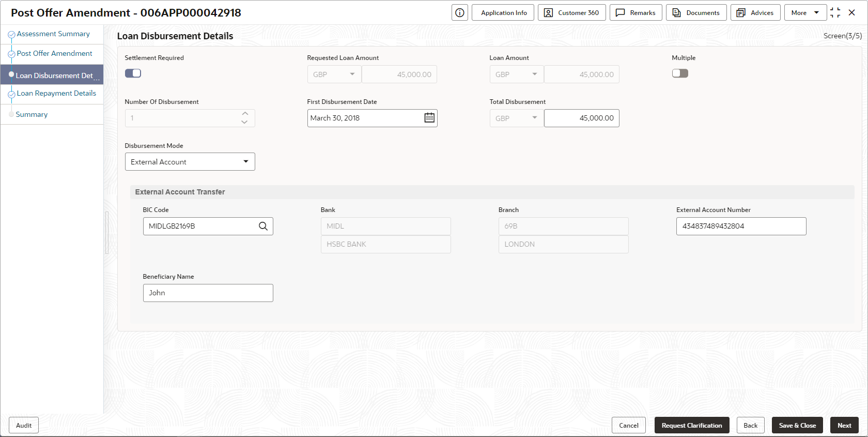Click Request Clarification button
This screenshot has width=868, height=437.
tap(692, 425)
